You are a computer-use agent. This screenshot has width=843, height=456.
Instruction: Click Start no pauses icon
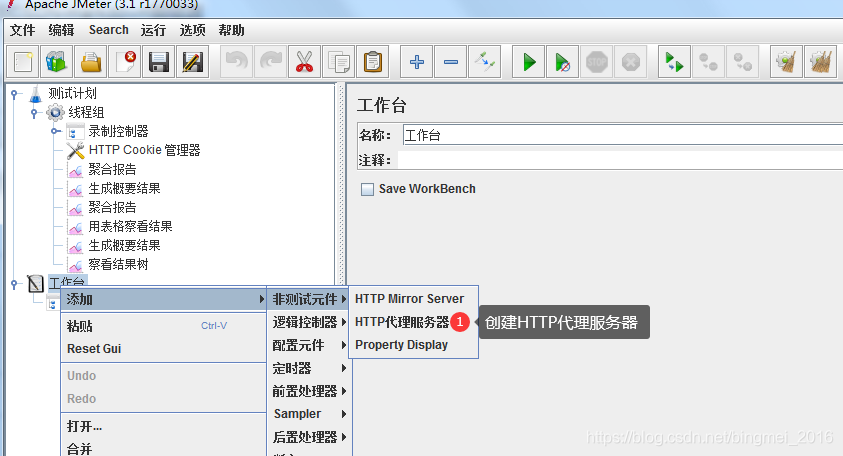click(x=562, y=62)
